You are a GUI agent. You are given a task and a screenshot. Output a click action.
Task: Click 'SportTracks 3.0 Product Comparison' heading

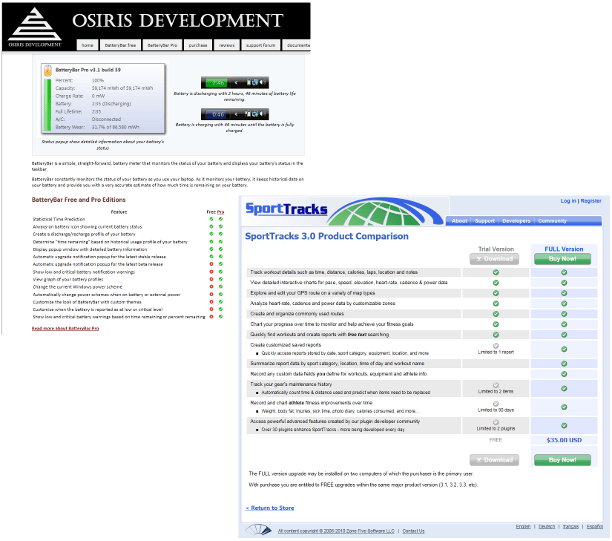coord(327,236)
